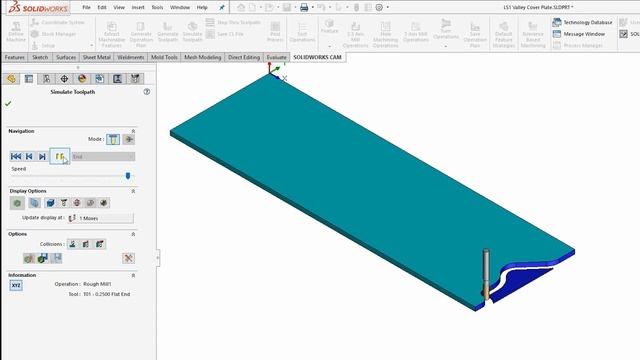Switch to the Mesh Modeling tab
This screenshot has height=360, width=640.
click(202, 57)
